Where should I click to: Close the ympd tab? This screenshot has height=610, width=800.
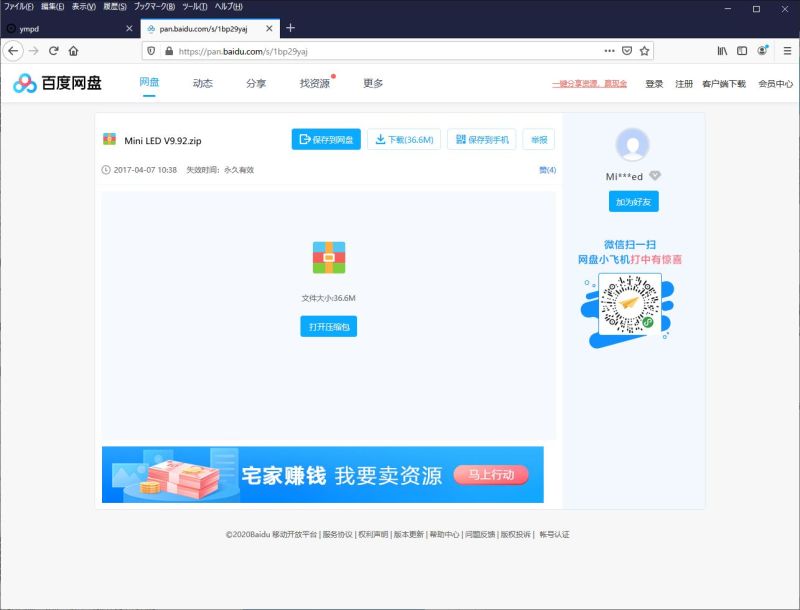pyautogui.click(x=129, y=28)
